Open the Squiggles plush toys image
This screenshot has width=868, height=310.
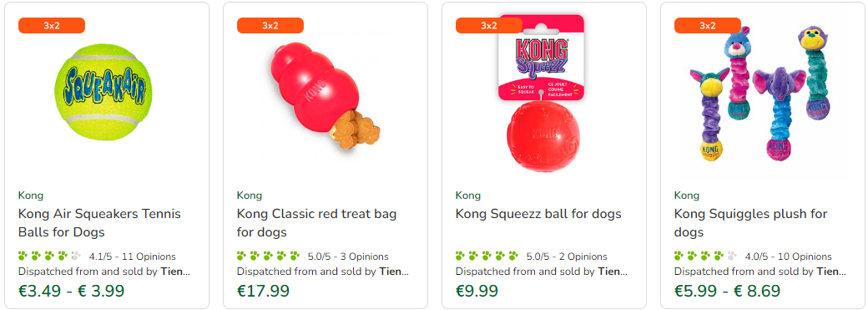(x=762, y=94)
